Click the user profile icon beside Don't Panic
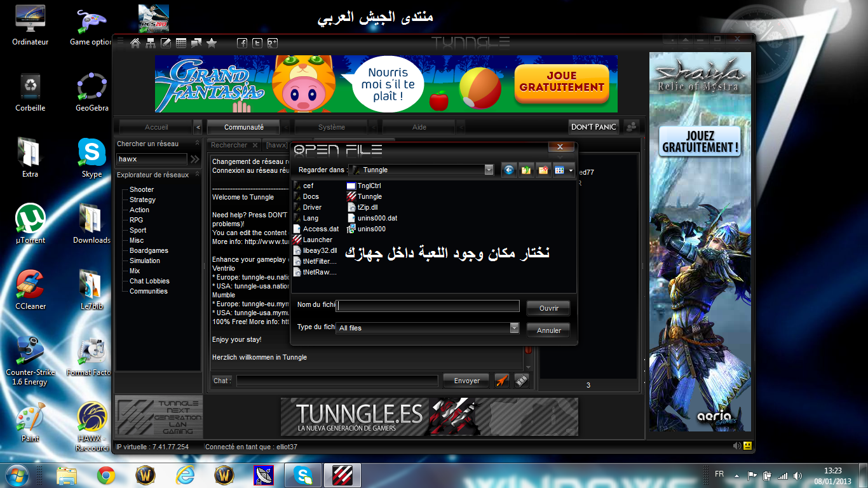Image resolution: width=868 pixels, height=488 pixels. pyautogui.click(x=632, y=127)
